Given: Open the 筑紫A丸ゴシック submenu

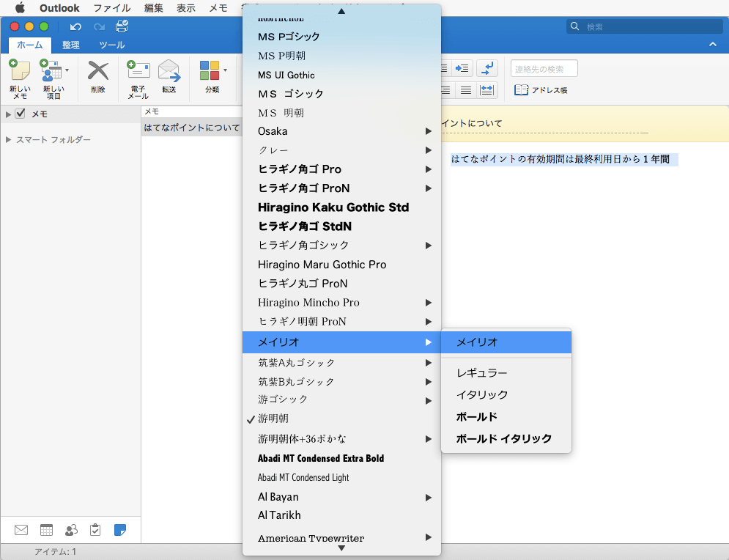Looking at the screenshot, I should (341, 363).
